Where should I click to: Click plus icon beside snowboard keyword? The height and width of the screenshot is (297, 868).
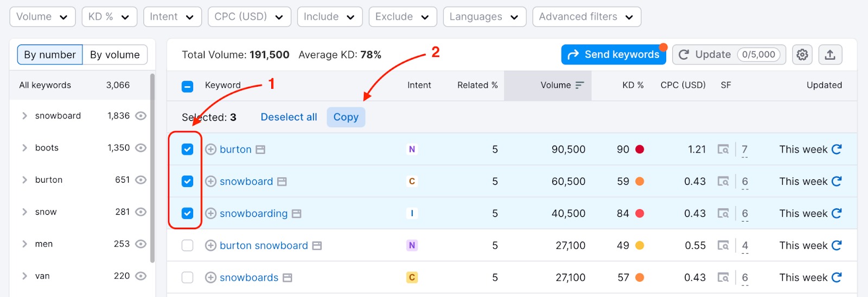[x=211, y=182]
